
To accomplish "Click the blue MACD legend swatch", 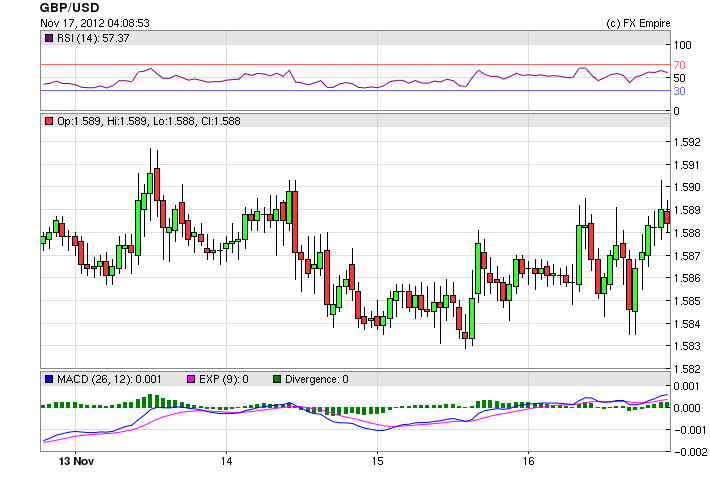I will 49,379.
